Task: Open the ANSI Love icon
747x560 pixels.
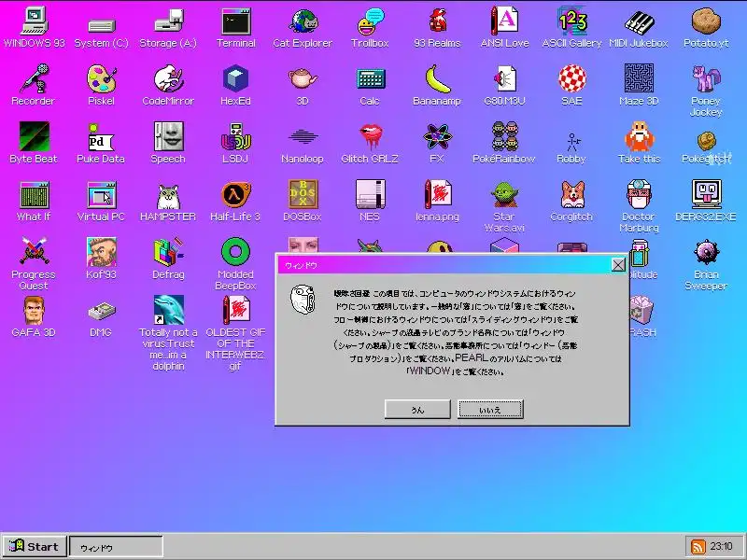Action: point(504,21)
